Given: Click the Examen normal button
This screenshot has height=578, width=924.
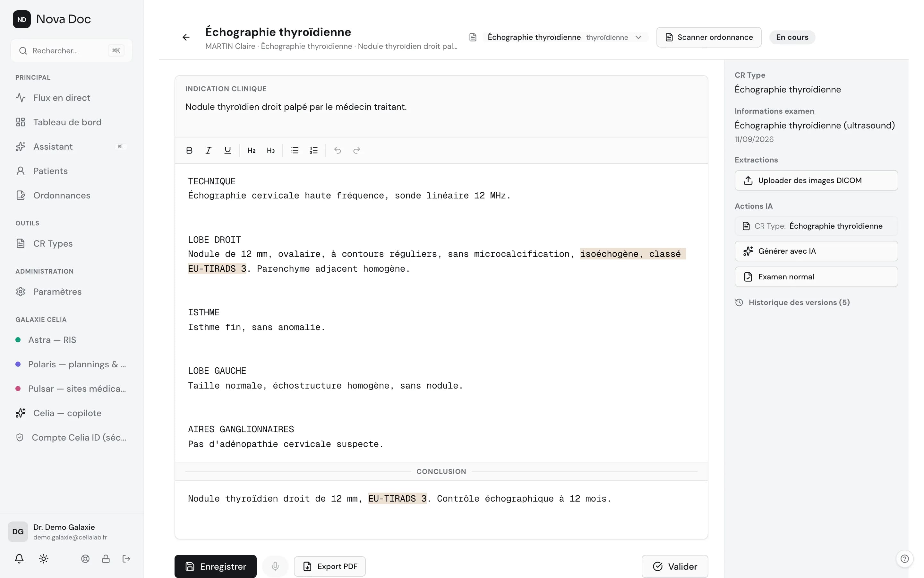Looking at the screenshot, I should 816,277.
